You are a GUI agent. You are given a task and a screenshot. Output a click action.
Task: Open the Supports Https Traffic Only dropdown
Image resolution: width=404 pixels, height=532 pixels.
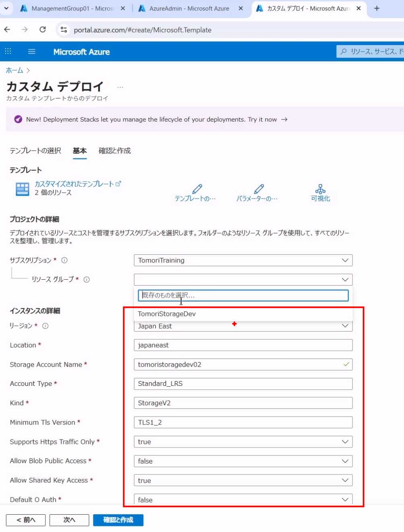click(x=243, y=442)
